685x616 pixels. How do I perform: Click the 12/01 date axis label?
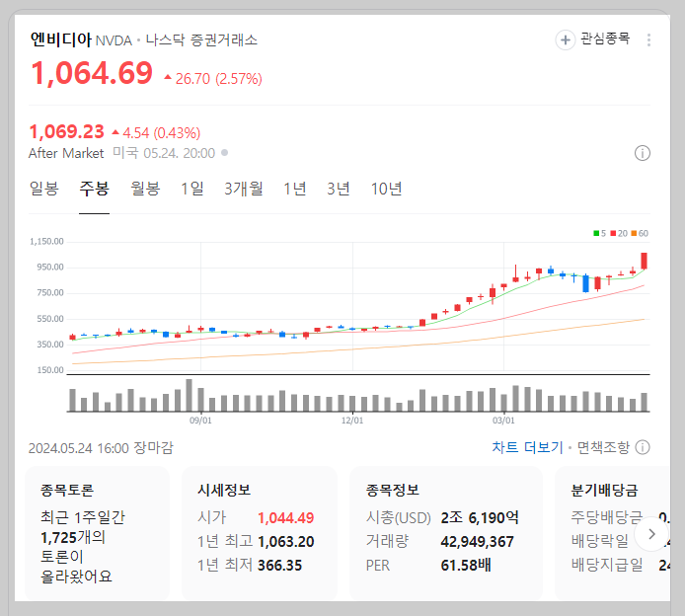pyautogui.click(x=352, y=421)
